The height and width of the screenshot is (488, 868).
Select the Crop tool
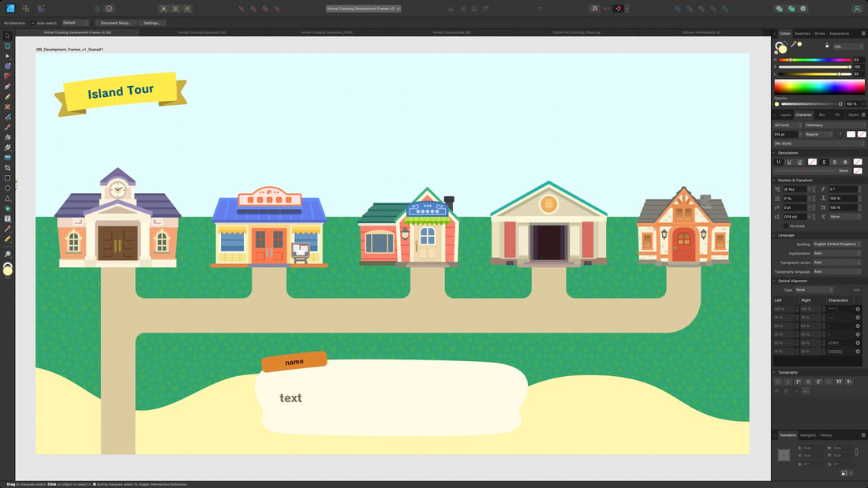click(8, 168)
